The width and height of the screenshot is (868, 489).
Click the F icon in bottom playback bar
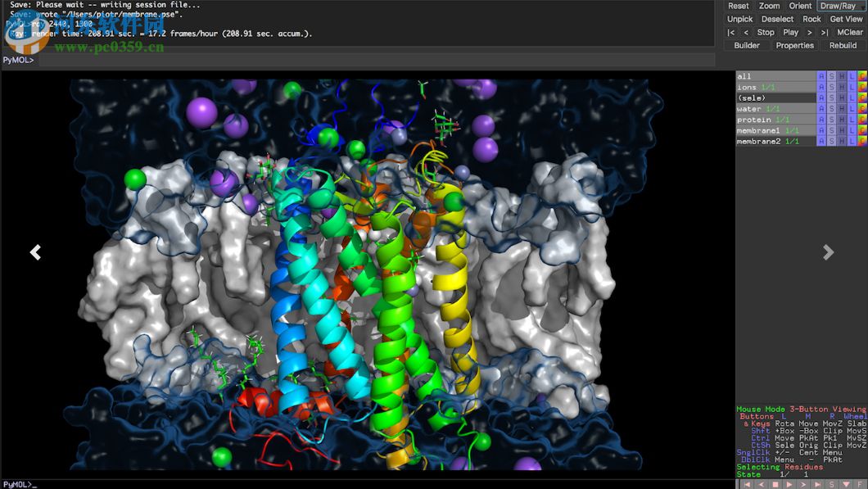[860, 484]
